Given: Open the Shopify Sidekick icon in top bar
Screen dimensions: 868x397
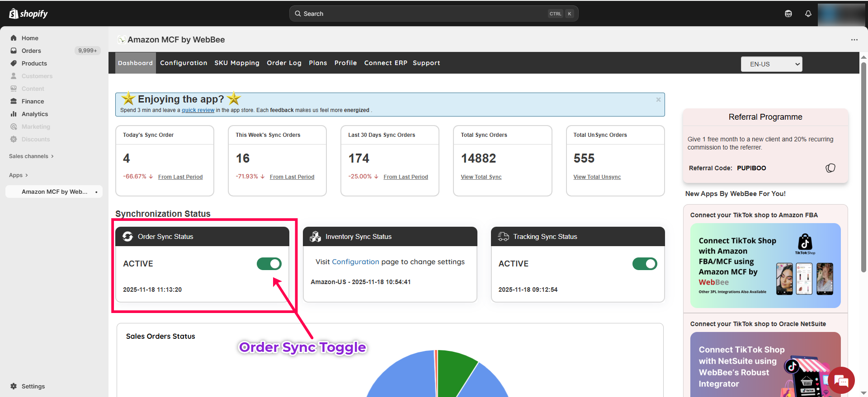Looking at the screenshot, I should [788, 14].
